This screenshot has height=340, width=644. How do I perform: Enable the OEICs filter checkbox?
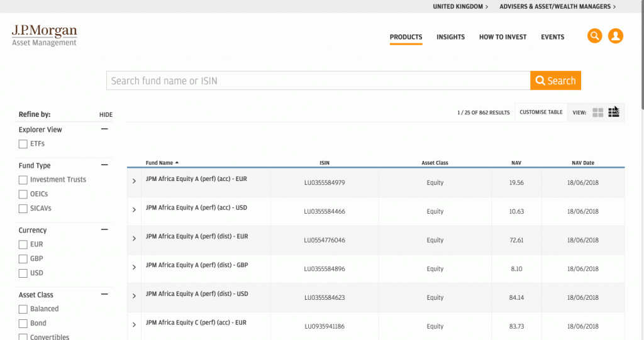point(23,194)
